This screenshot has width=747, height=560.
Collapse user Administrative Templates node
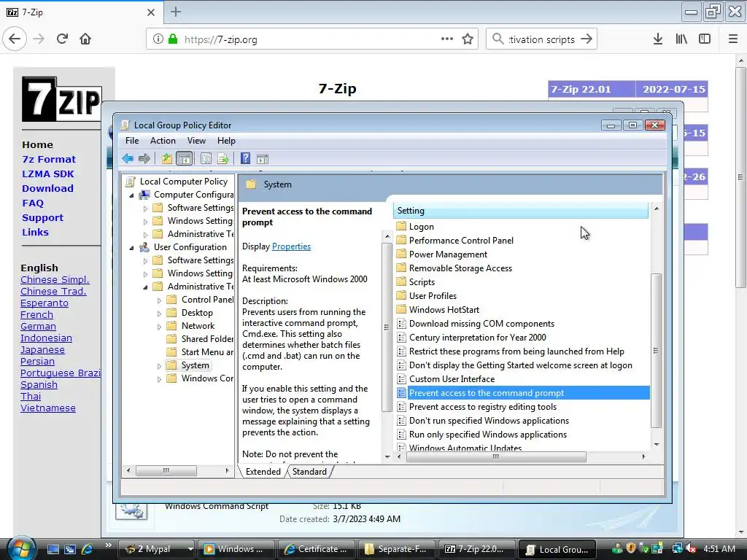click(x=145, y=287)
